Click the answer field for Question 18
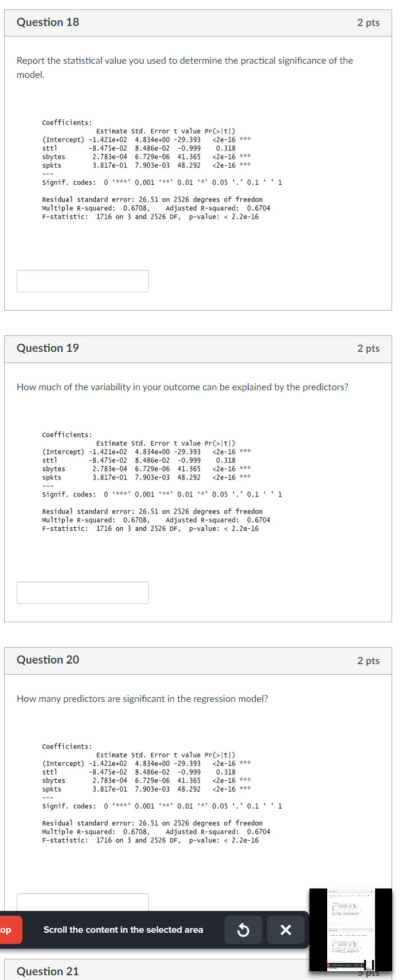Viewport: 401px width, 980px height. [x=82, y=280]
